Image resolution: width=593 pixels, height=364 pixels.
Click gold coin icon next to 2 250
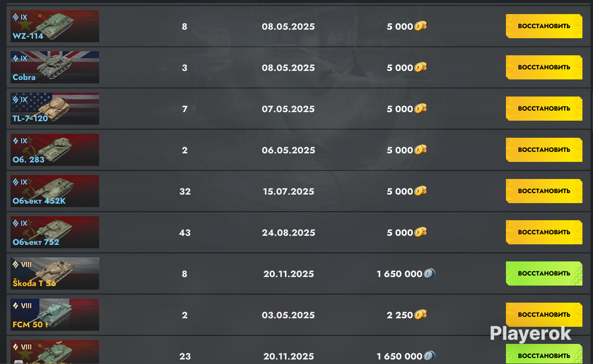[x=420, y=314]
